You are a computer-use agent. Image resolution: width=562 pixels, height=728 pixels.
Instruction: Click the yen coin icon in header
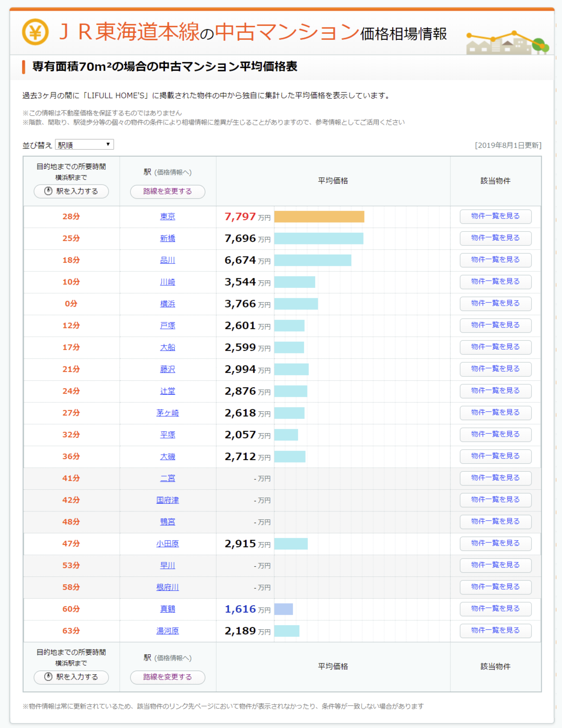(35, 32)
